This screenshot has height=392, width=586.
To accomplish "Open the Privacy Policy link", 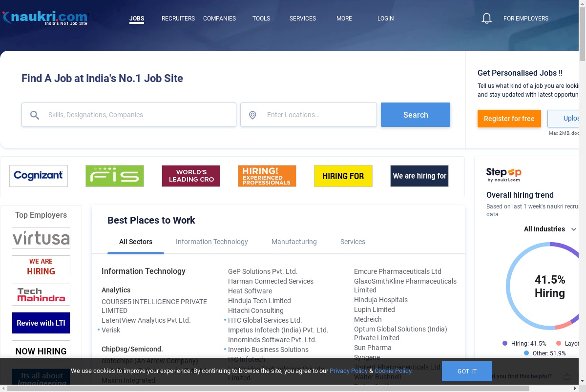I will coord(349,371).
